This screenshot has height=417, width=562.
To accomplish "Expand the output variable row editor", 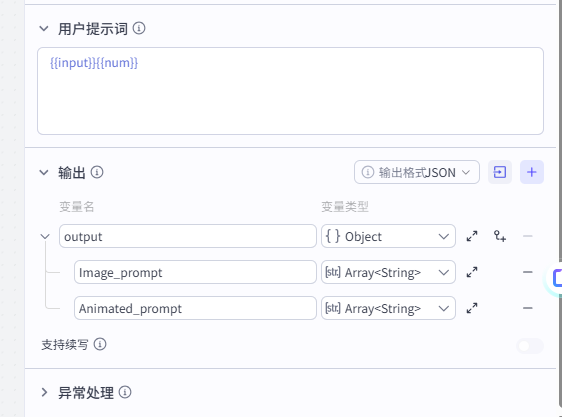I will click(x=472, y=236).
